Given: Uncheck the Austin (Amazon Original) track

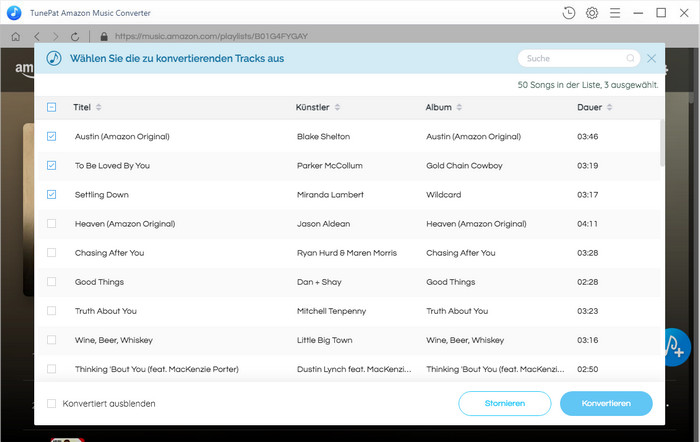Looking at the screenshot, I should pyautogui.click(x=51, y=136).
